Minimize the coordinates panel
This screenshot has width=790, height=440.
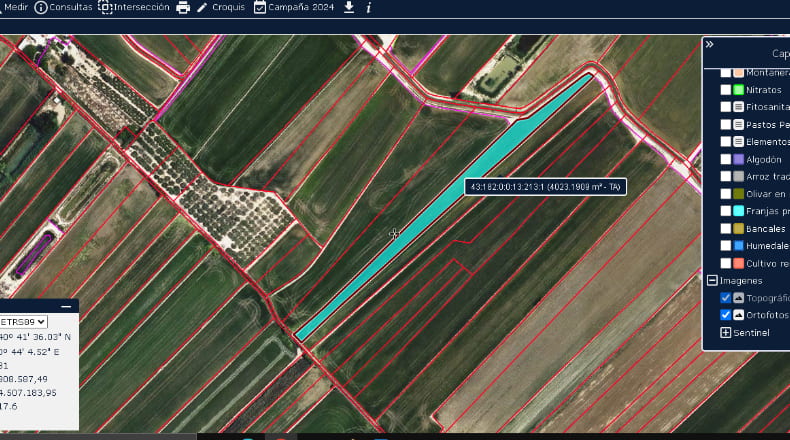(66, 306)
